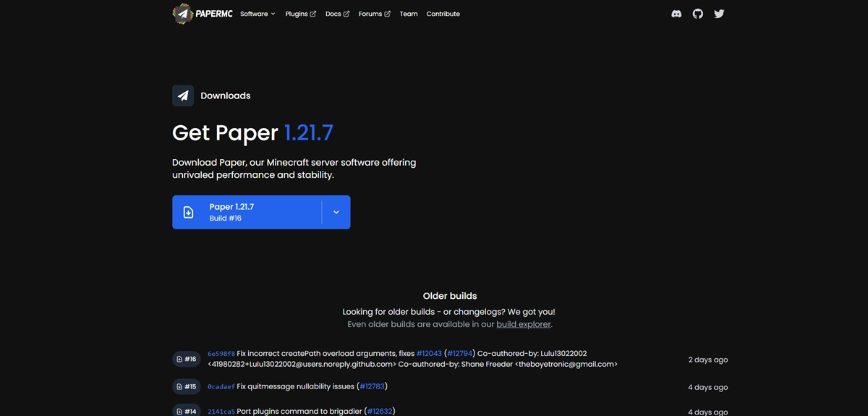Click the #16 build badge
This screenshot has height=416, width=868.
coord(186,359)
